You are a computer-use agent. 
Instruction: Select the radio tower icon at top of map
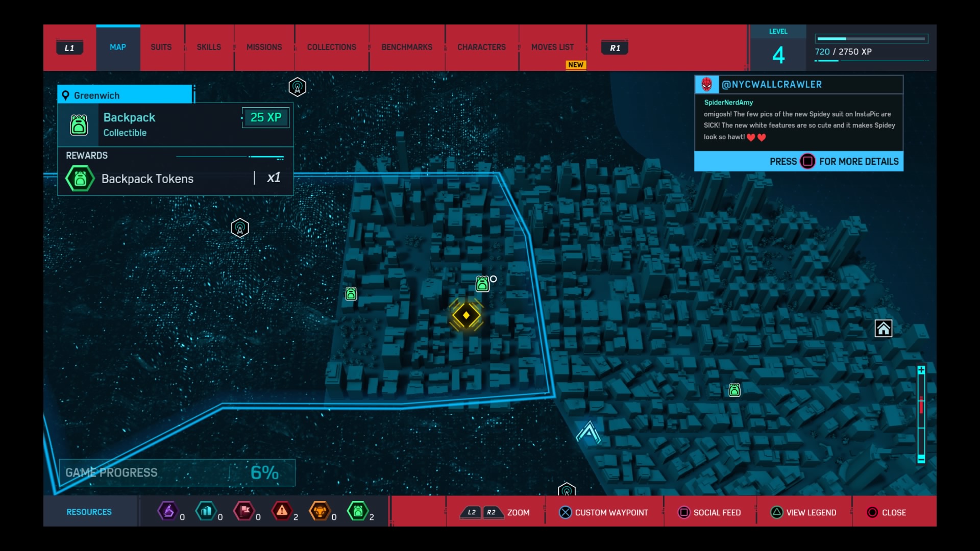pos(297,87)
